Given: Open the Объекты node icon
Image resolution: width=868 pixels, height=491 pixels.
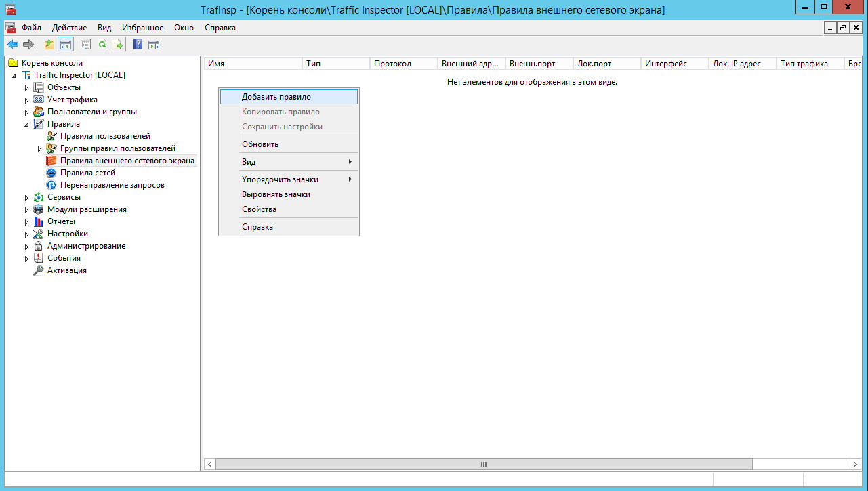Looking at the screenshot, I should (39, 87).
